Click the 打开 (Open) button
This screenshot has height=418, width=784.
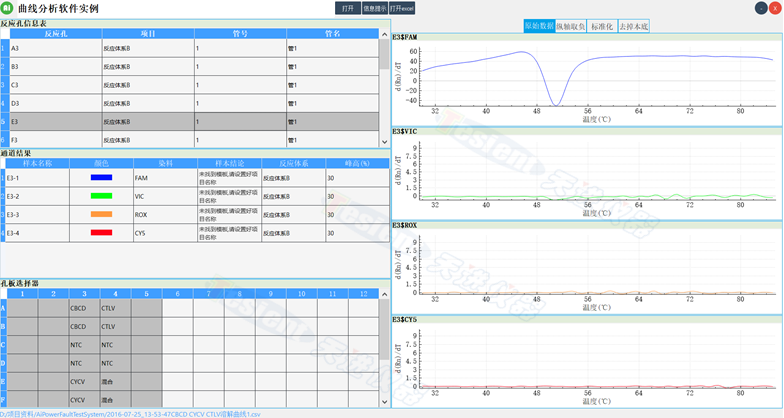(347, 8)
